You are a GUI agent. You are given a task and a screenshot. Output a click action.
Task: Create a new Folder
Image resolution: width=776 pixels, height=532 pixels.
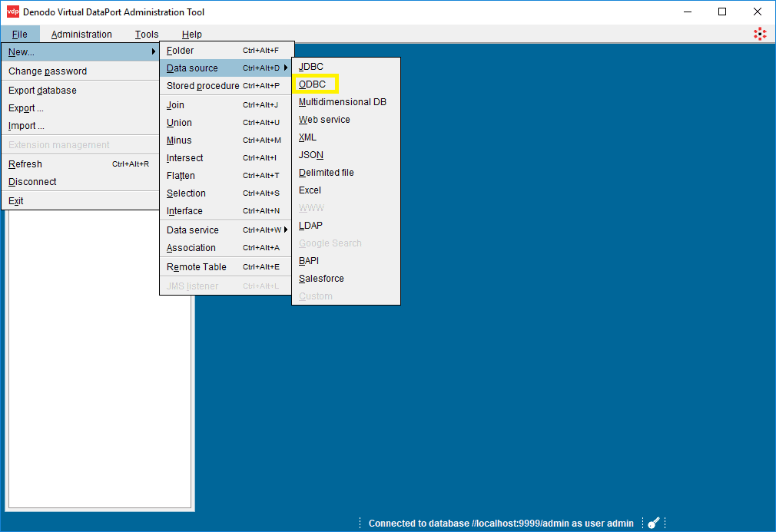[x=227, y=51]
